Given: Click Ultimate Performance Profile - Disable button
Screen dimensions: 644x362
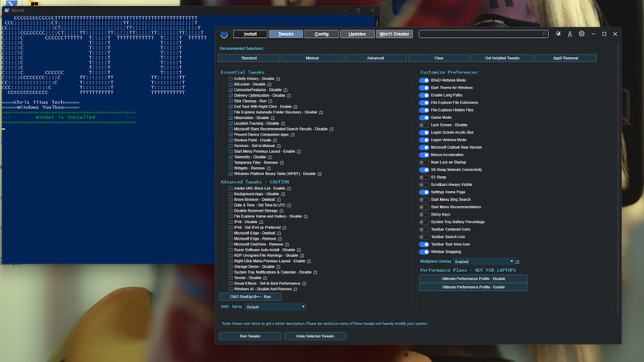Looking at the screenshot, I should (473, 279).
